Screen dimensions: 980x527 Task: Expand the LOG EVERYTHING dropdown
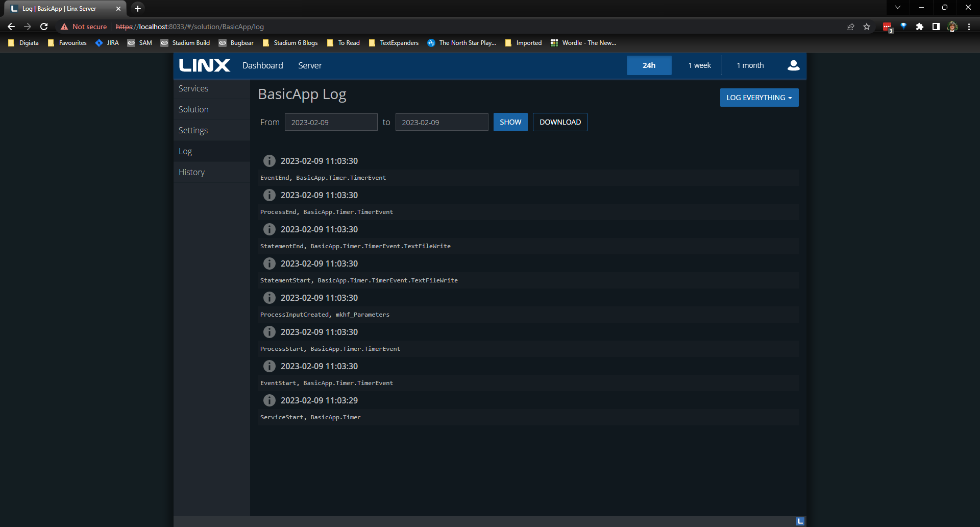click(759, 98)
